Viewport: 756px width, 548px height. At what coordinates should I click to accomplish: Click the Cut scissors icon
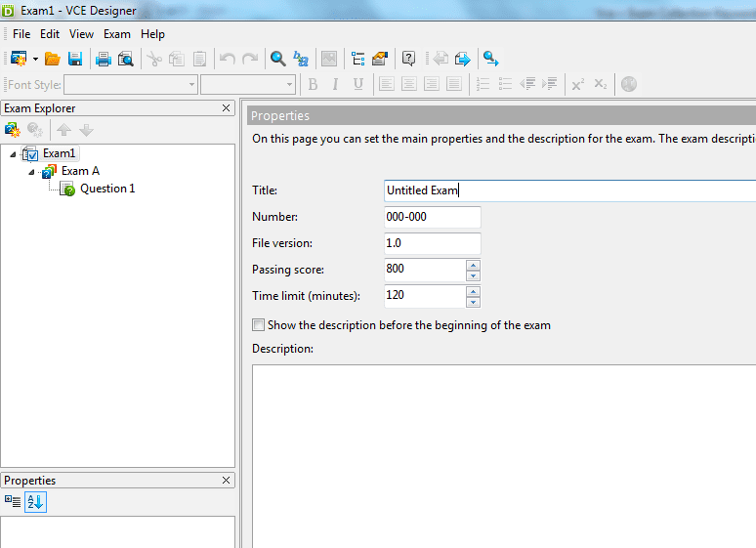(154, 59)
